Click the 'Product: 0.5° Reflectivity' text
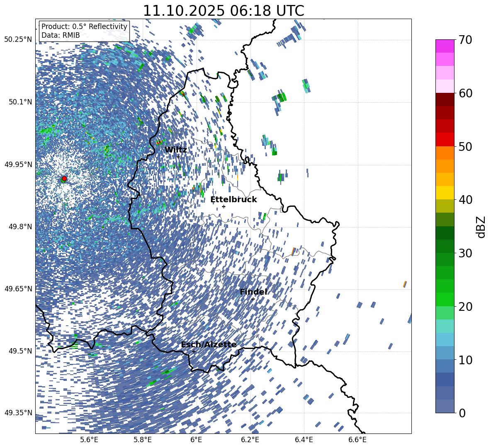This screenshot has height=448, width=491. tap(84, 27)
